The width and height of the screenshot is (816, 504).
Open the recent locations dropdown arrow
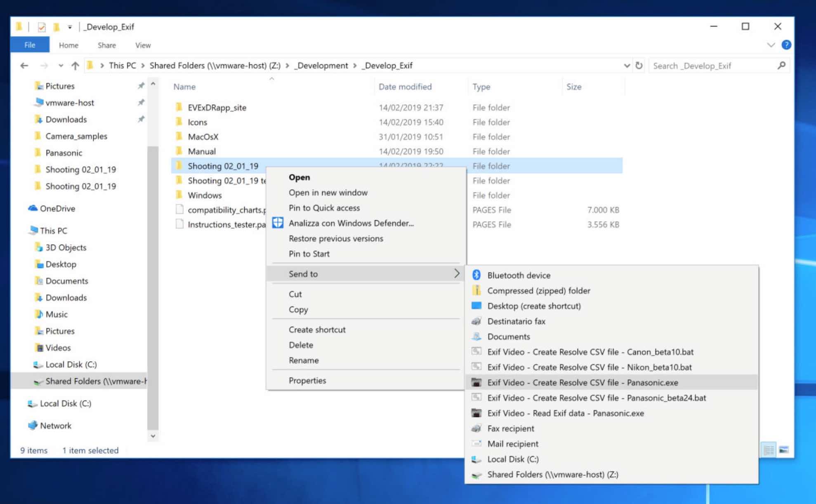(61, 65)
